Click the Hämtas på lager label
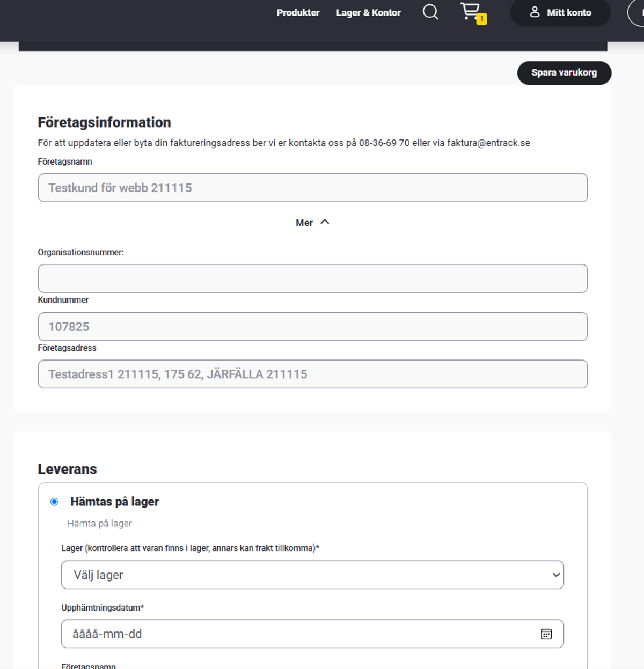The height and width of the screenshot is (669, 644). (115, 502)
